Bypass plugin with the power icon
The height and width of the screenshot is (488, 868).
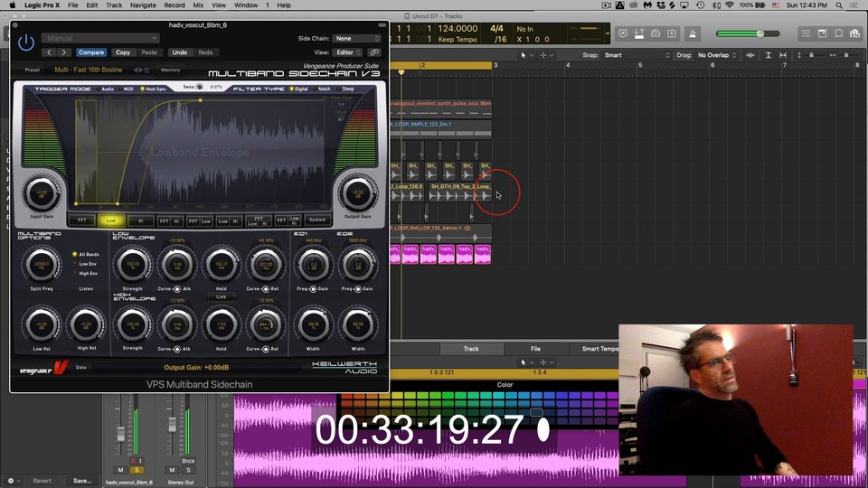[x=26, y=42]
